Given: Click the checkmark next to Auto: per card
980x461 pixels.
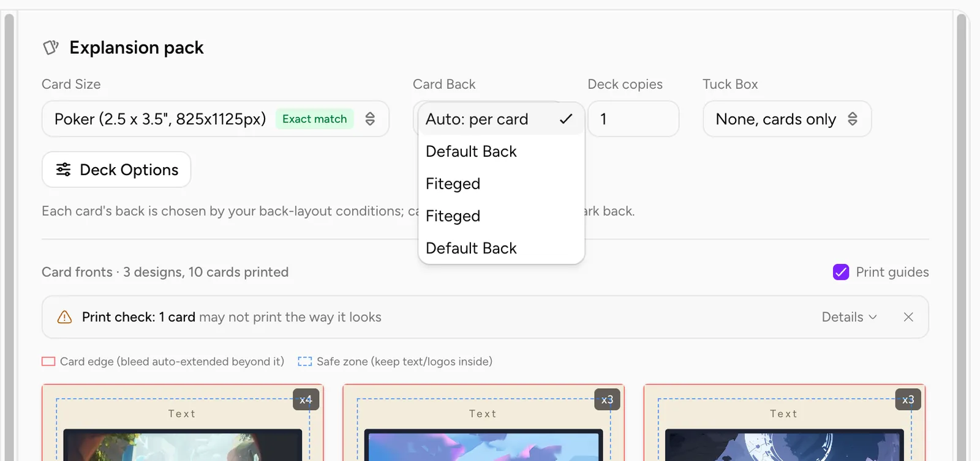Looking at the screenshot, I should tap(566, 119).
